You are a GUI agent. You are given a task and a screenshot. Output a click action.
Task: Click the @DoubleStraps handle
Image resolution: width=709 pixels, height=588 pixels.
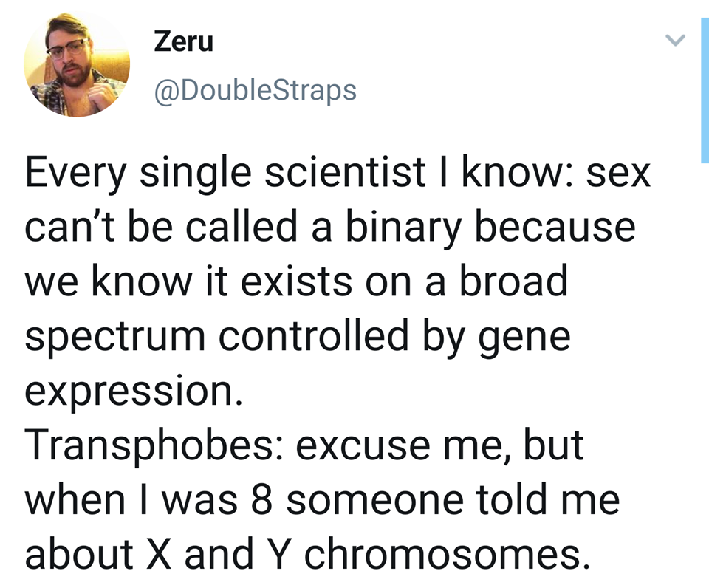[255, 89]
